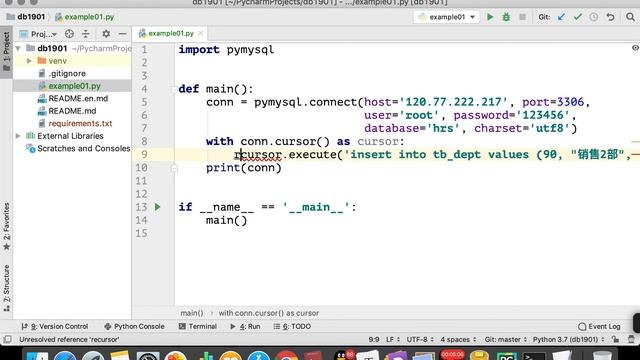This screenshot has height=360, width=640.
Task: Open the Run tool window
Action: 245,327
